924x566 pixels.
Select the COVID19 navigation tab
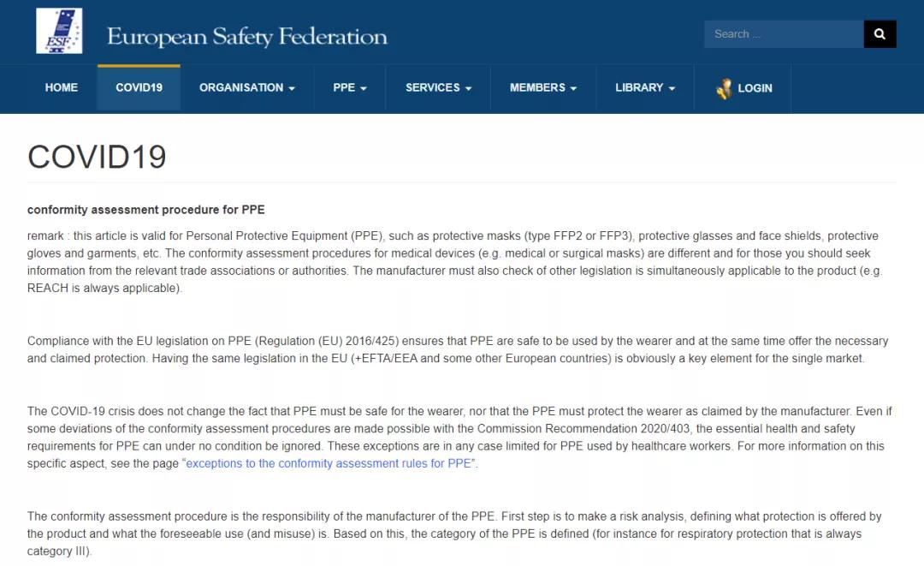coord(139,87)
